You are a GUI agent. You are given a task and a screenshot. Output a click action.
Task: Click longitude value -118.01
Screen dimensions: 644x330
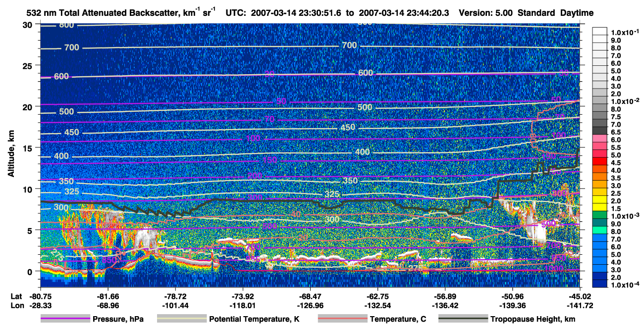coord(242,305)
